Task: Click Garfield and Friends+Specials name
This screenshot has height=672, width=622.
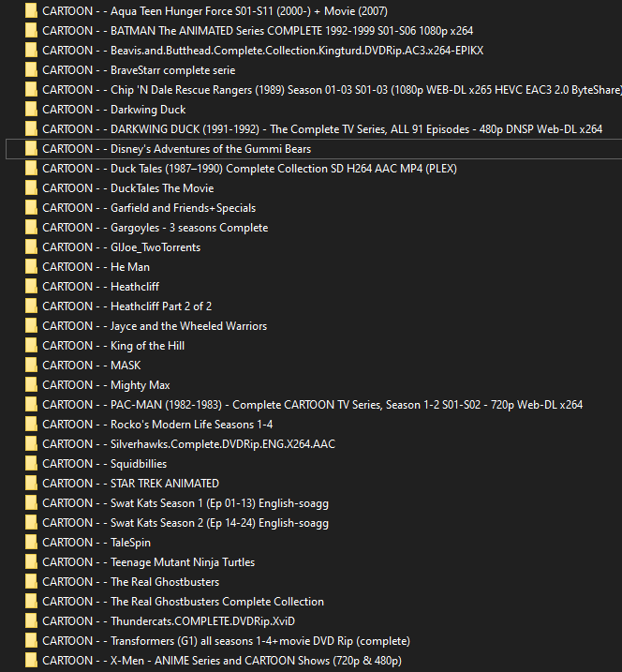Action: coord(149,208)
